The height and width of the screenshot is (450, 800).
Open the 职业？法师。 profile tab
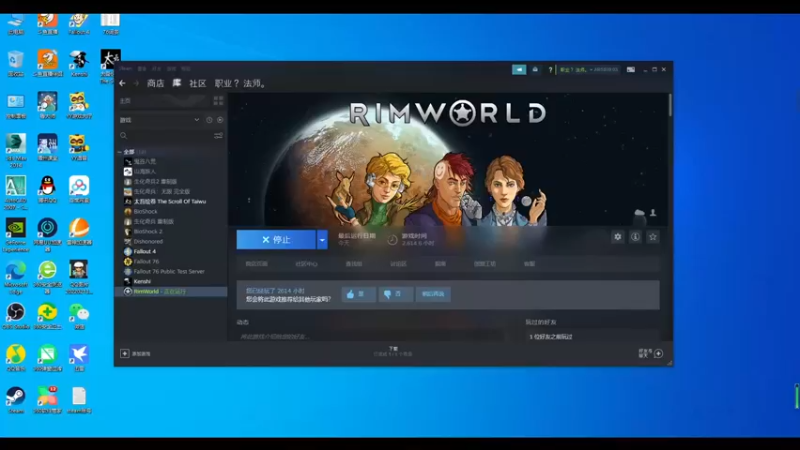tap(240, 83)
